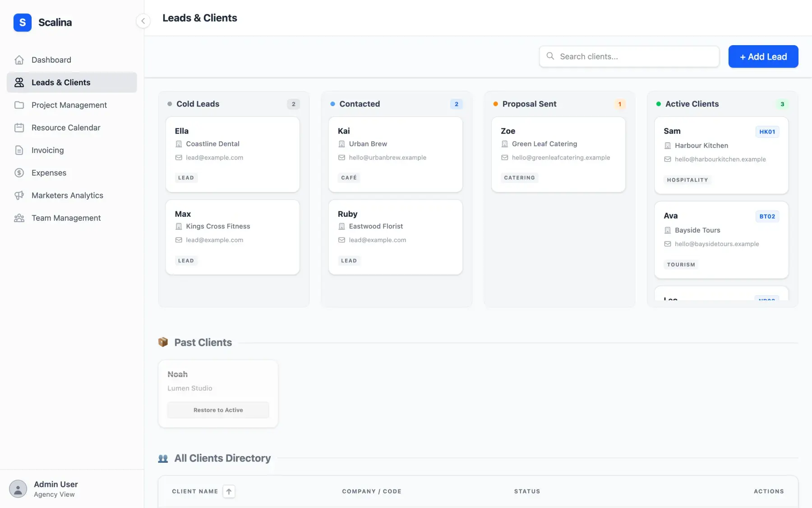Click the Max lead name
Screen dimensions: 812x508
tap(183, 214)
